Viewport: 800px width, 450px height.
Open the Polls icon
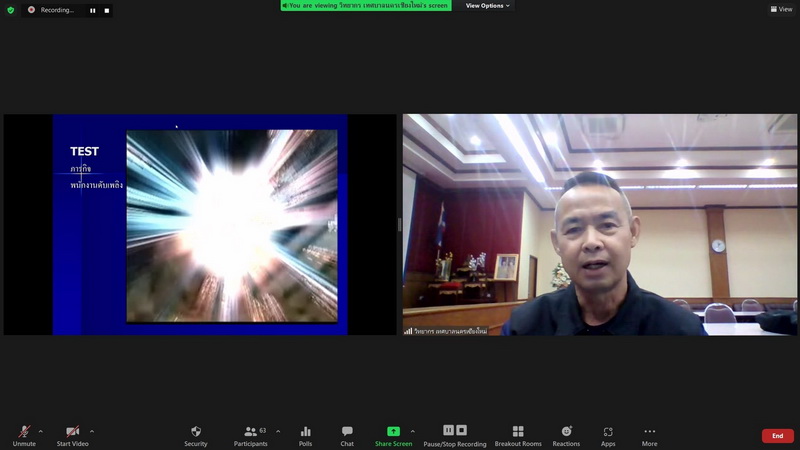pos(305,432)
